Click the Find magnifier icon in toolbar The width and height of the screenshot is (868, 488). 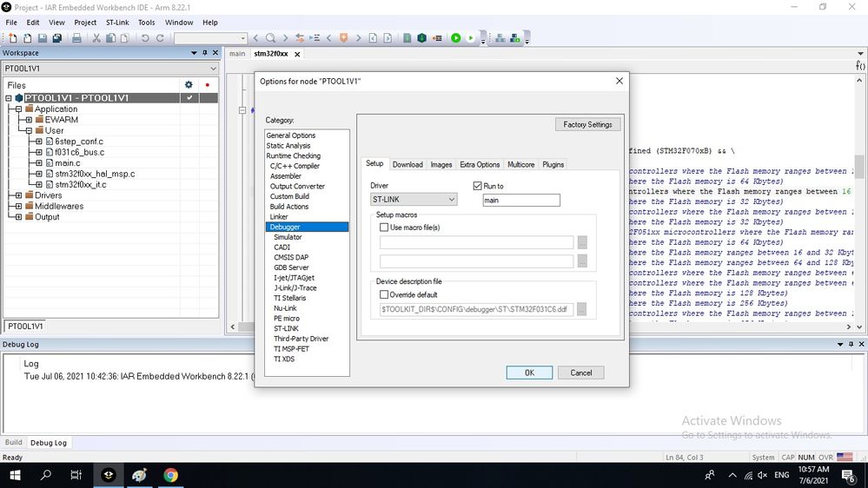(270, 38)
